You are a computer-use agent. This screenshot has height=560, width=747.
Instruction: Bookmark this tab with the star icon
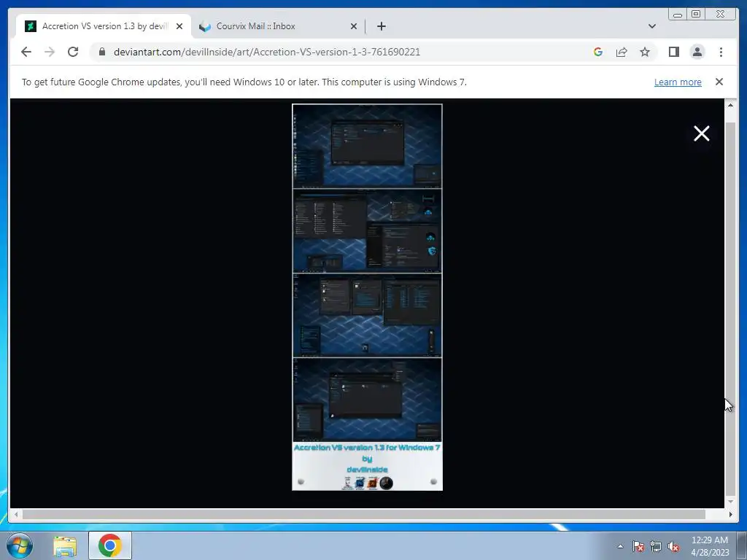[x=645, y=52]
